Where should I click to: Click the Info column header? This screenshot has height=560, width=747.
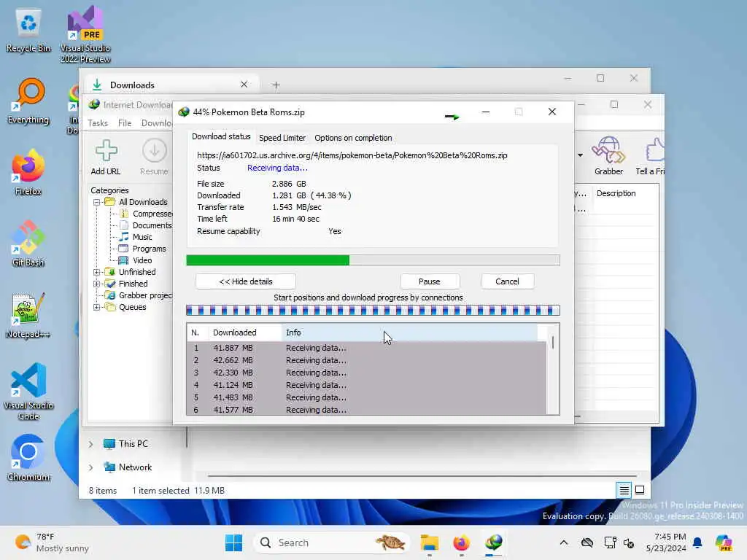pos(410,332)
